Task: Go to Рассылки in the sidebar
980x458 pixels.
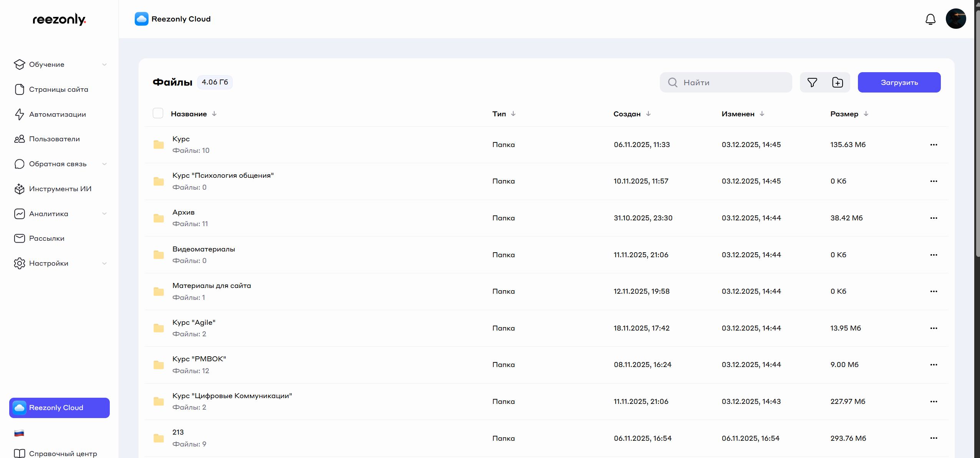Action: click(x=47, y=238)
